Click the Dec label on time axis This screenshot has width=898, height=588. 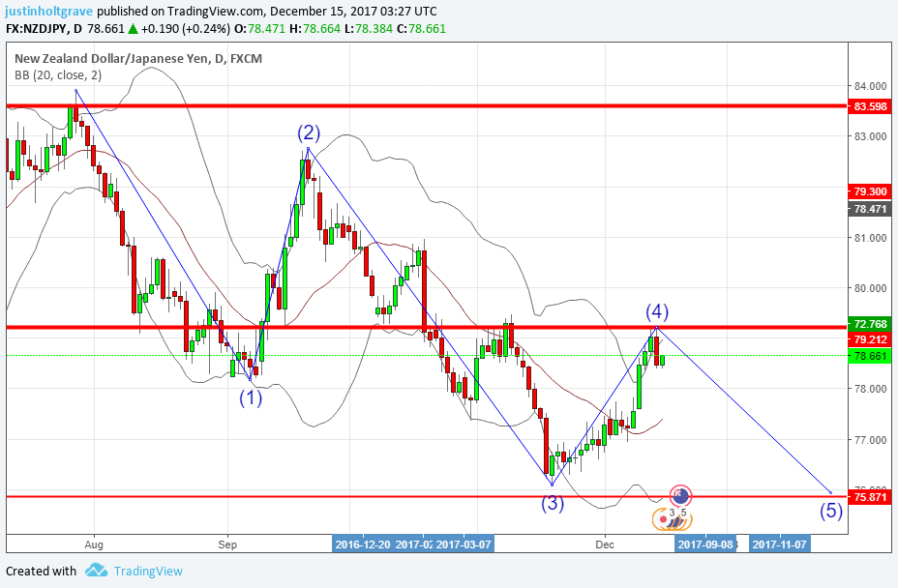(x=605, y=544)
